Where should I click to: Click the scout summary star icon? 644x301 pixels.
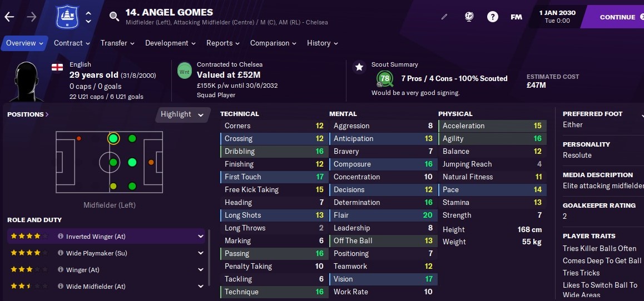click(359, 67)
